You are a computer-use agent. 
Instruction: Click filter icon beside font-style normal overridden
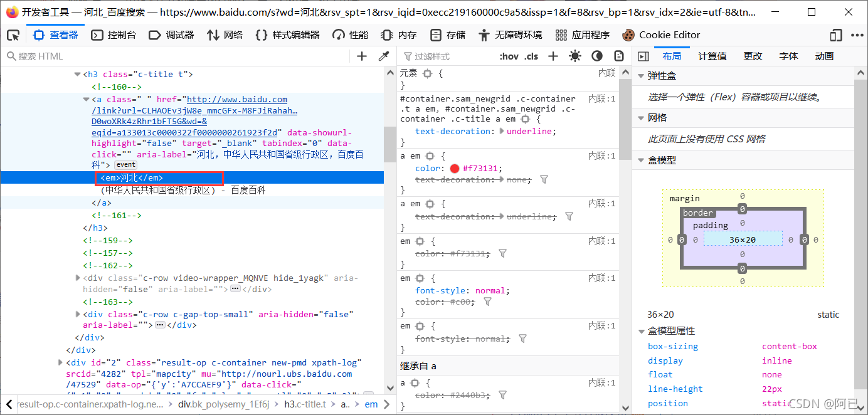tap(522, 339)
